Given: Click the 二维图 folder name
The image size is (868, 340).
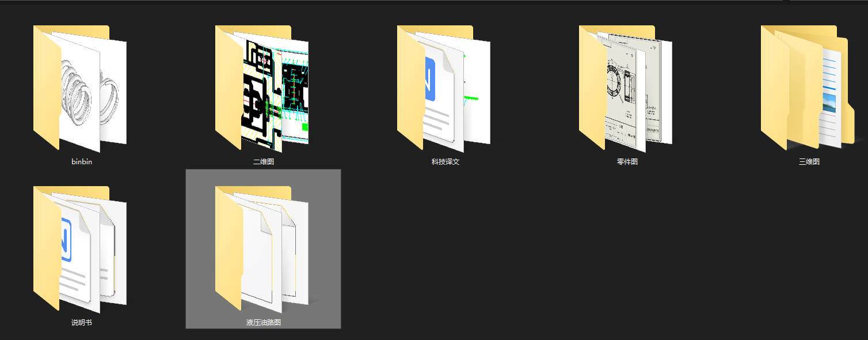Looking at the screenshot, I should click(264, 162).
